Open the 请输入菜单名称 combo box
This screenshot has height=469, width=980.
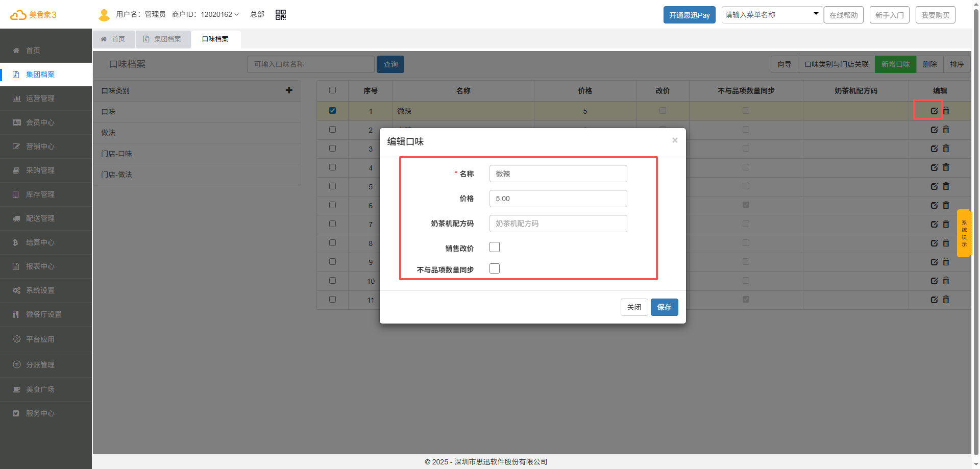(x=771, y=15)
